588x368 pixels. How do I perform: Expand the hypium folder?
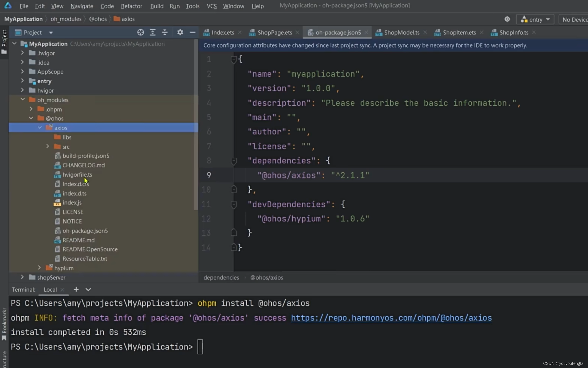[39, 268]
